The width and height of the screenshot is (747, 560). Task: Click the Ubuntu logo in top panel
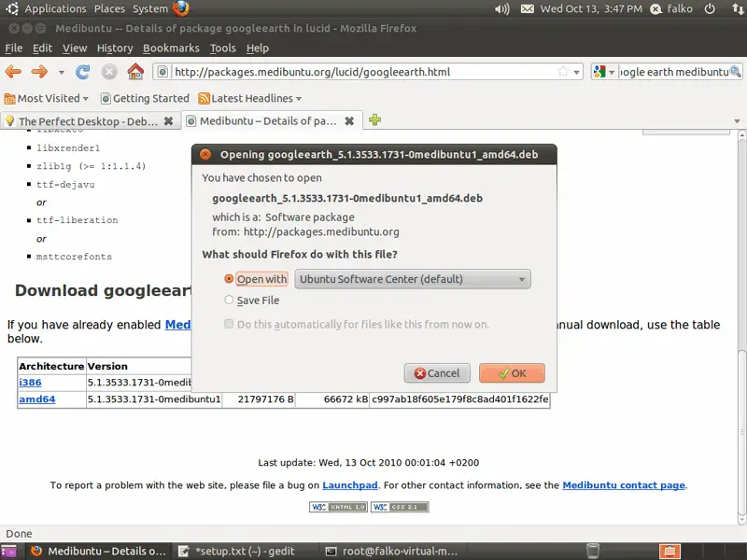point(11,8)
